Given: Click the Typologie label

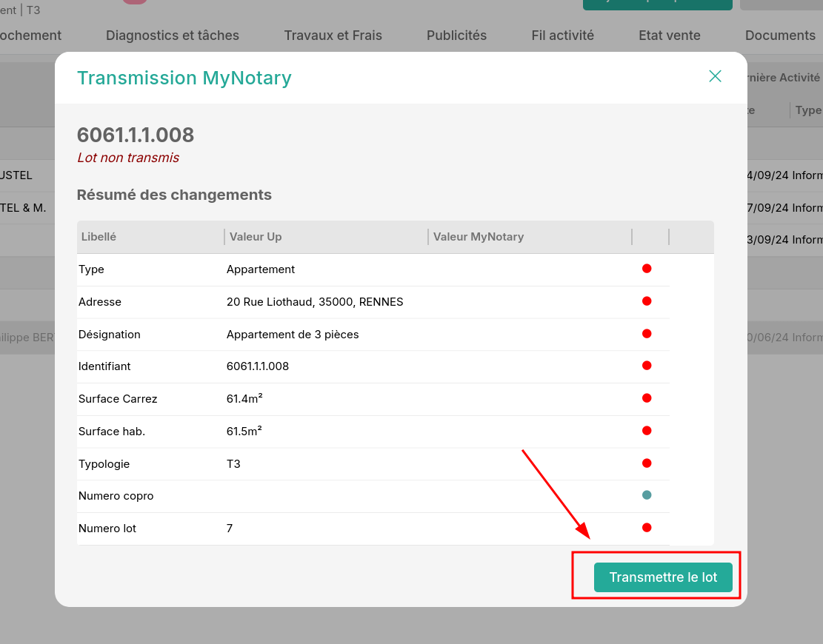Looking at the screenshot, I should pyautogui.click(x=104, y=463).
